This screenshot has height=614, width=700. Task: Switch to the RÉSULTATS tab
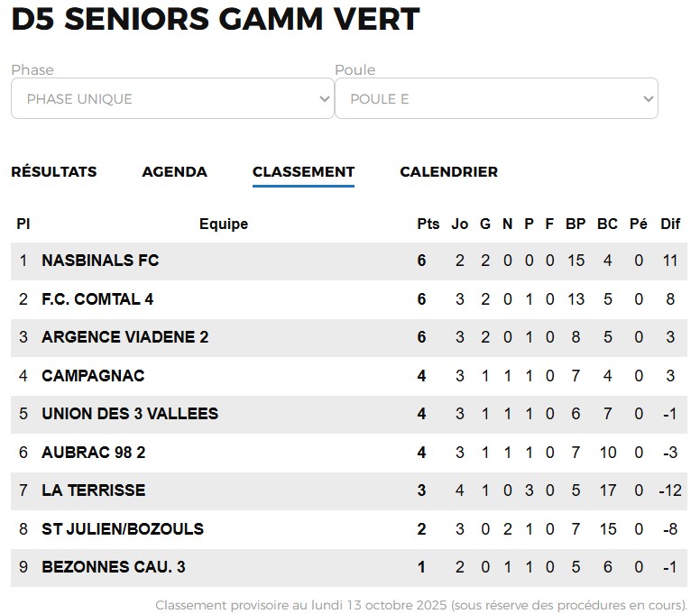pyautogui.click(x=54, y=171)
